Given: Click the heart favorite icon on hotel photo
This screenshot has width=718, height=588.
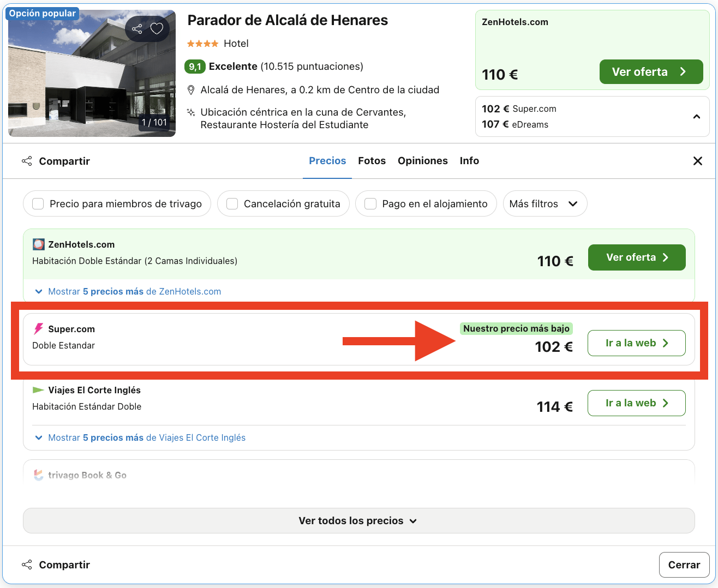Looking at the screenshot, I should pos(157,29).
